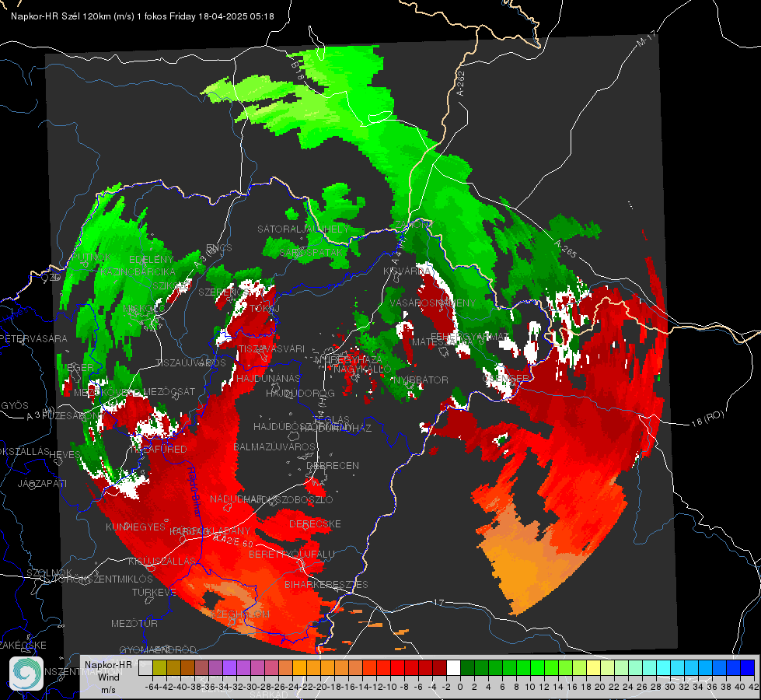Click the EGER city label
The image size is (761, 700).
click(x=80, y=368)
